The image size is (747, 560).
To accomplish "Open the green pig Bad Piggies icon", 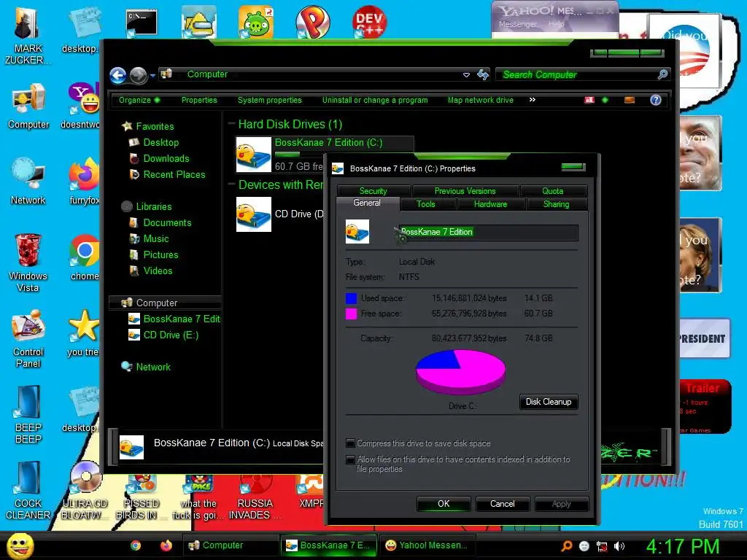I will tap(256, 22).
